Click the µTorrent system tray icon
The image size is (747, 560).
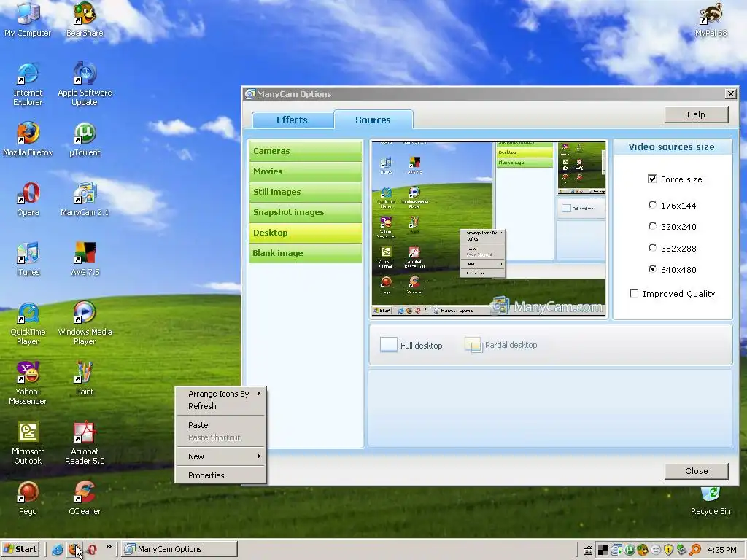tap(630, 550)
